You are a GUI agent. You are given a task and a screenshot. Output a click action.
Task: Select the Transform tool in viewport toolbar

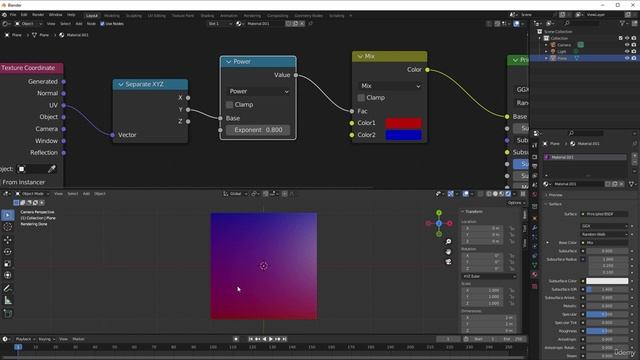click(x=8, y=276)
